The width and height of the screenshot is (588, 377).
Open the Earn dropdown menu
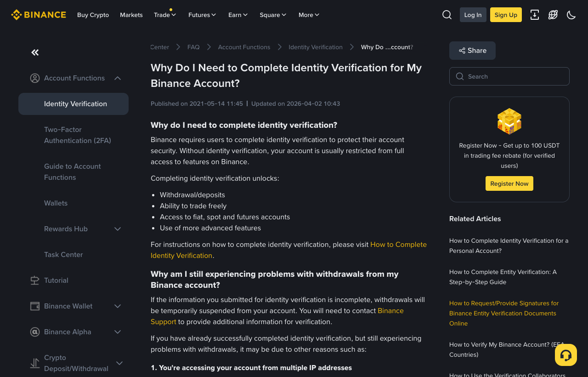[238, 15]
